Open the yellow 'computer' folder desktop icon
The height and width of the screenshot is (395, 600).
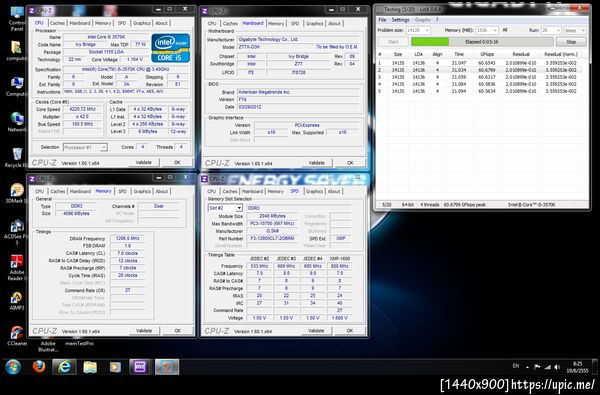(x=16, y=51)
